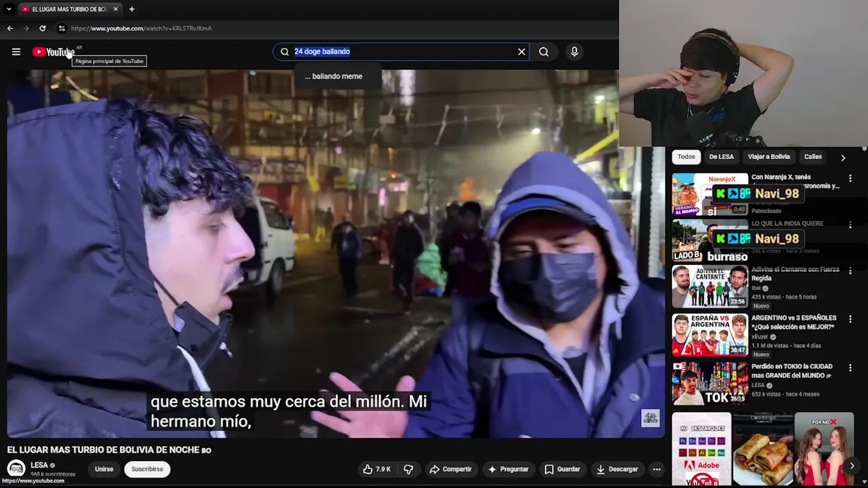This screenshot has height=488, width=868.
Task: Click the Descargar button
Action: 616,469
